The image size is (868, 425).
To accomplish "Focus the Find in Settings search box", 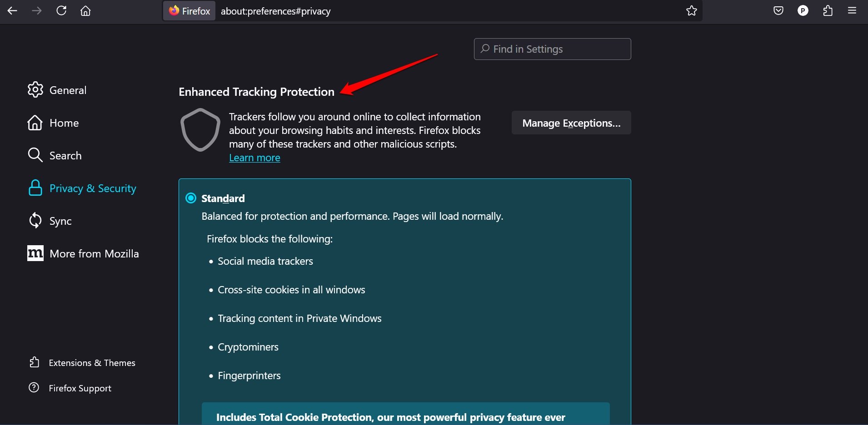I will 552,49.
